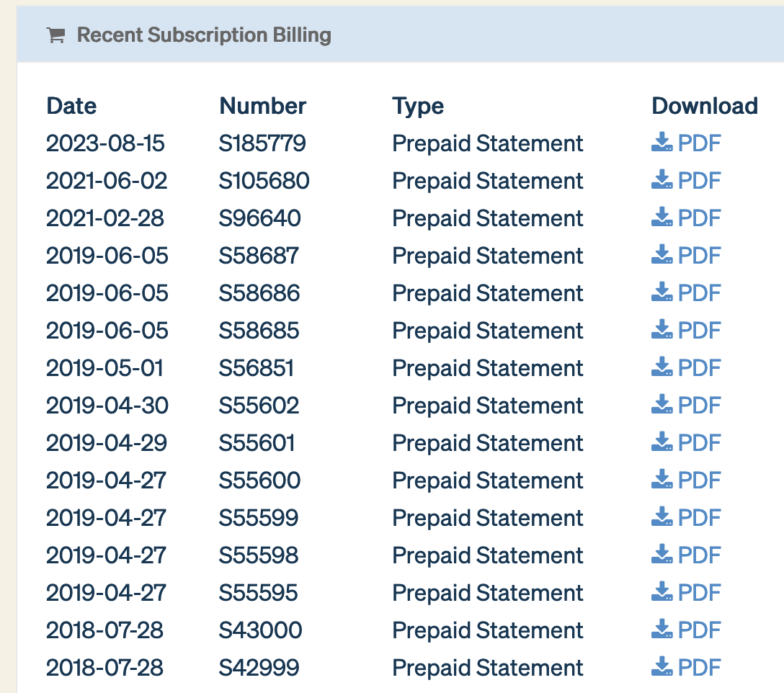Get the PDF for statement S55598
784x693 pixels.
698,555
